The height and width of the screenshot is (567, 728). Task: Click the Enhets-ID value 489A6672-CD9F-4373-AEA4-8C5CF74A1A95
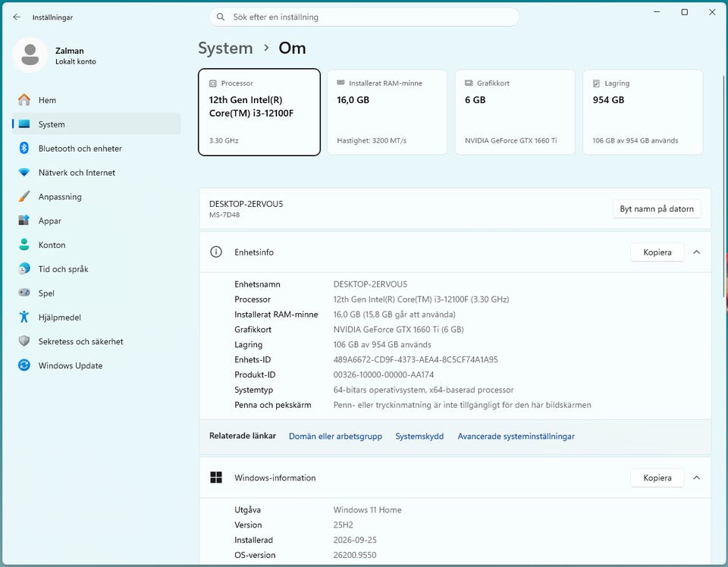416,359
